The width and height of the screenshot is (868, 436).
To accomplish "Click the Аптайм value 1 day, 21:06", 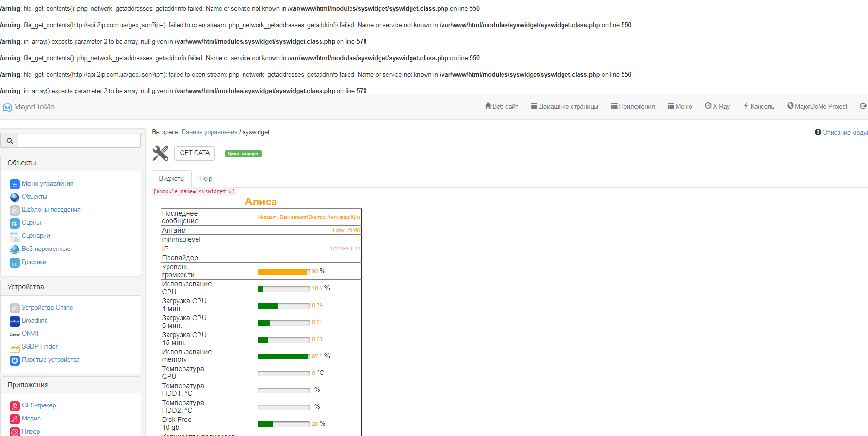I will click(346, 231).
